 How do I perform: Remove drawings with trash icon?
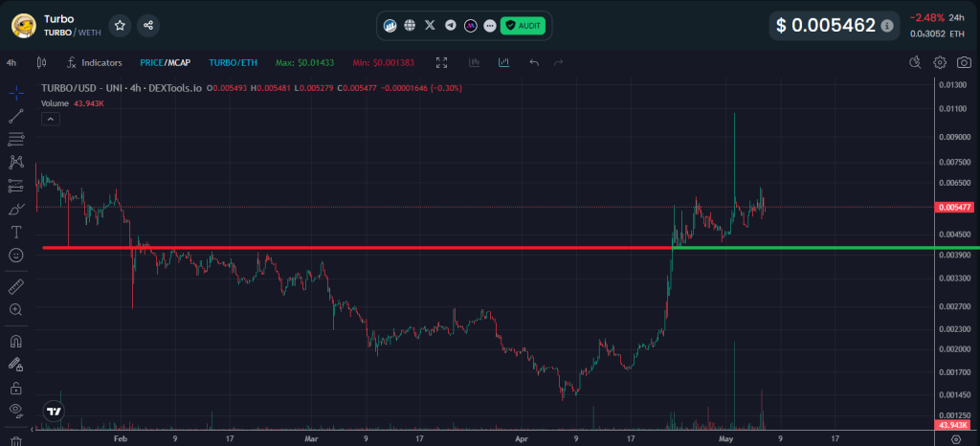[16, 440]
